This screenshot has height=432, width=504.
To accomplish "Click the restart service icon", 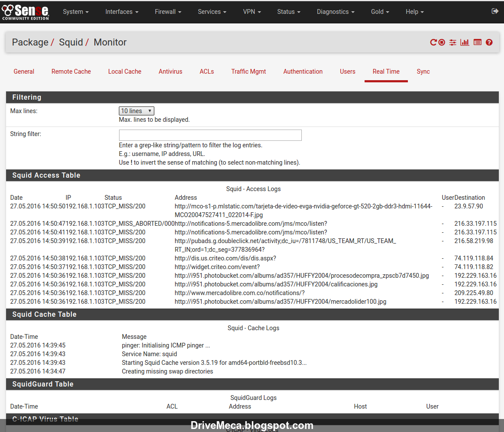I will point(433,42).
